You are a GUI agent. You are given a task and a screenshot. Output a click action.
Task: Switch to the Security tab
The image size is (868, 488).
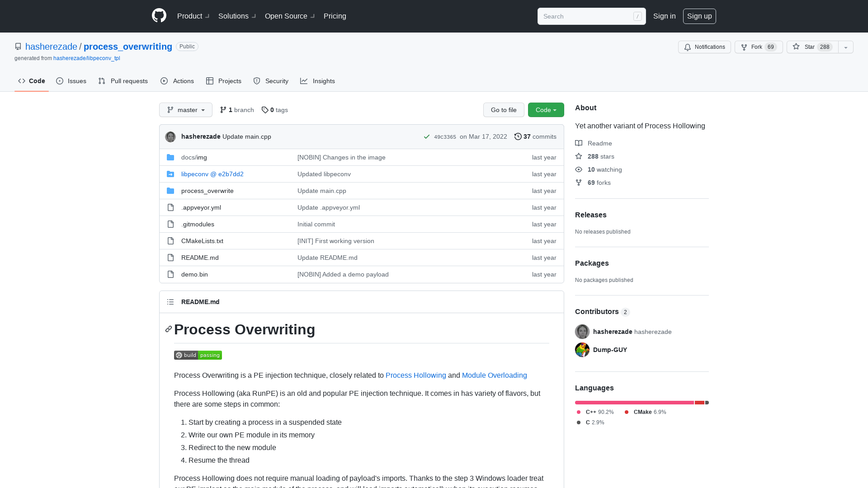pyautogui.click(x=271, y=81)
